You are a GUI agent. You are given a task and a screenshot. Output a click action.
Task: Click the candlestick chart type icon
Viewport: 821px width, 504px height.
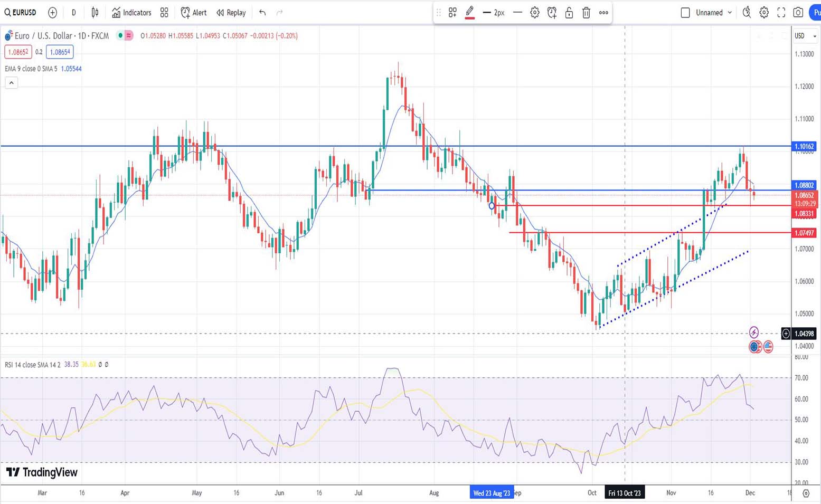95,13
